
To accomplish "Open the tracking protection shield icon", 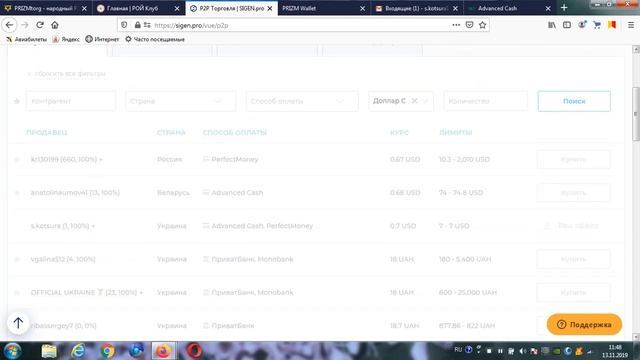I will 124,25.
